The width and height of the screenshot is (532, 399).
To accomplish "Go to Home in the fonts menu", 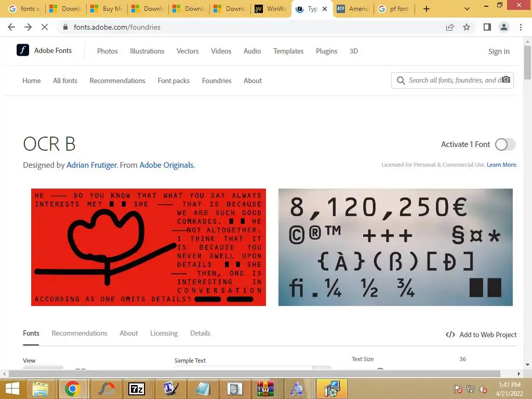I will coord(32,81).
